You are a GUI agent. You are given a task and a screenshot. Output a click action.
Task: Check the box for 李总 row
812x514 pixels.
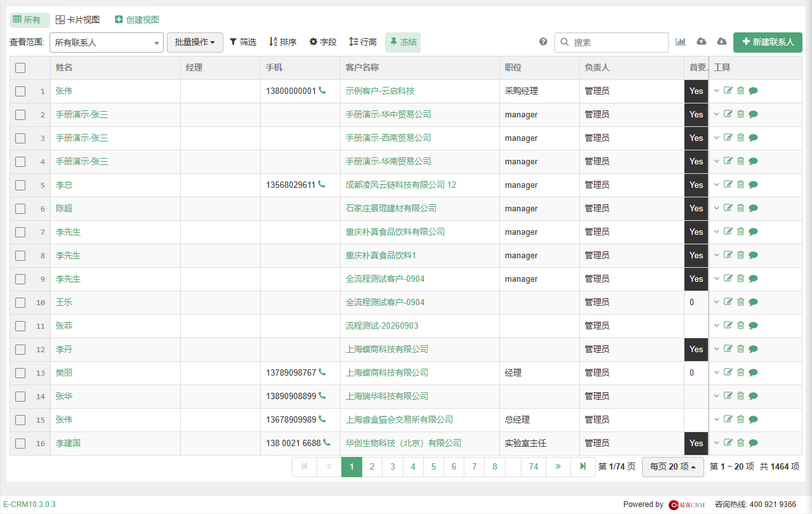(x=20, y=185)
